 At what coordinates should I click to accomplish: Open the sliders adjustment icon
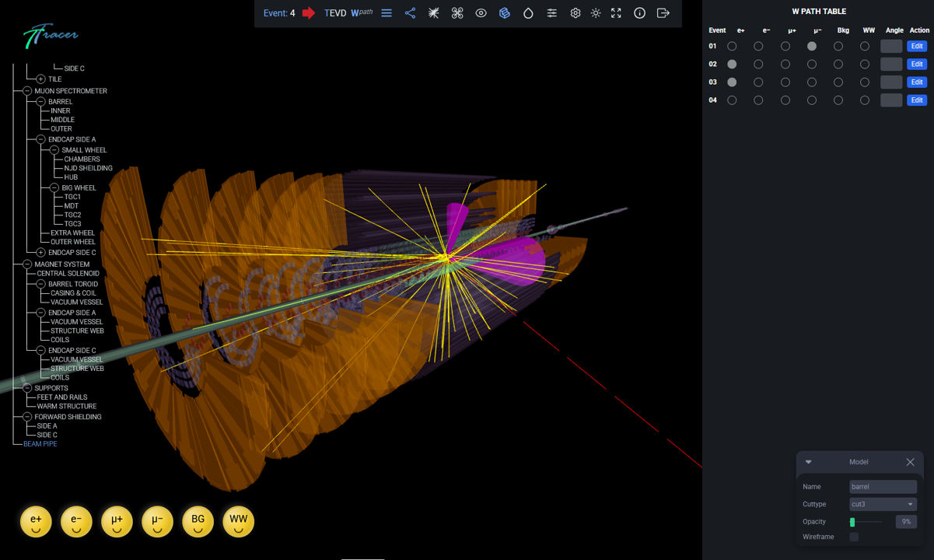[x=551, y=13]
